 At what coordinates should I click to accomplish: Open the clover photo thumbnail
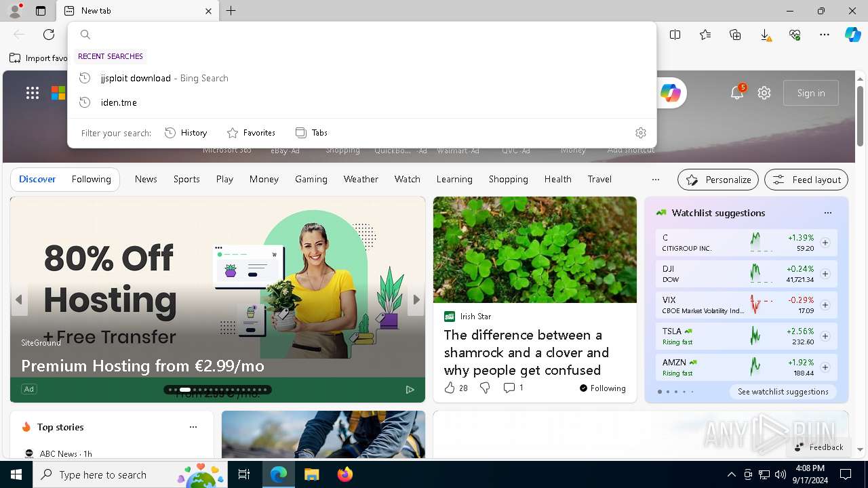535,249
